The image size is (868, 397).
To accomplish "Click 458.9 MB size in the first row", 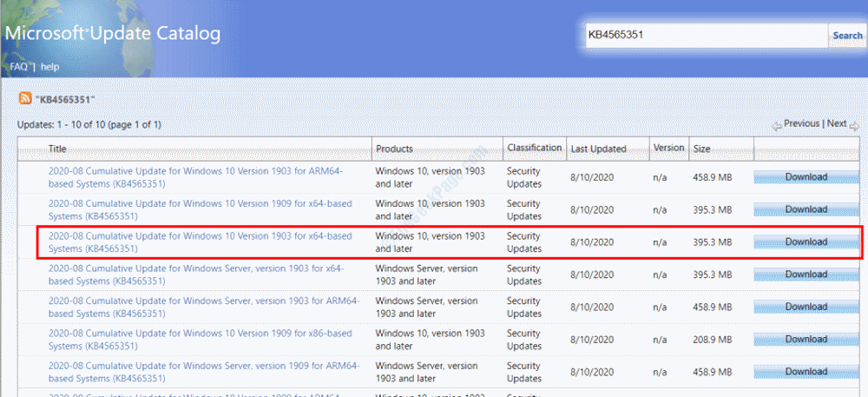I will coord(712,178).
